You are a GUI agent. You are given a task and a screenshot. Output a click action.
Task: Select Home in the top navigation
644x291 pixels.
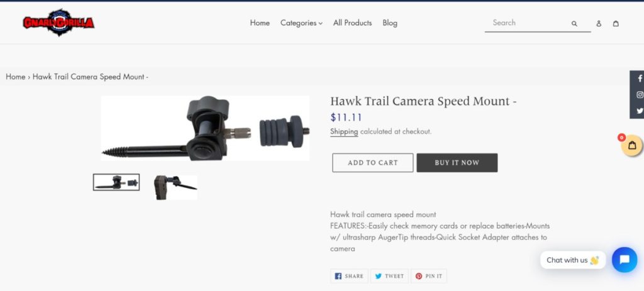[x=260, y=23]
